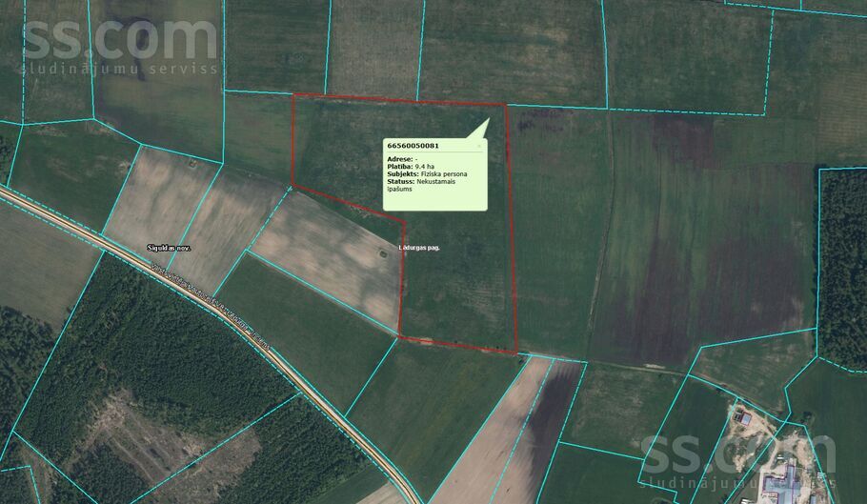Click the dark forest strip at right edge
This screenshot has height=504, width=867.
(x=842, y=267)
